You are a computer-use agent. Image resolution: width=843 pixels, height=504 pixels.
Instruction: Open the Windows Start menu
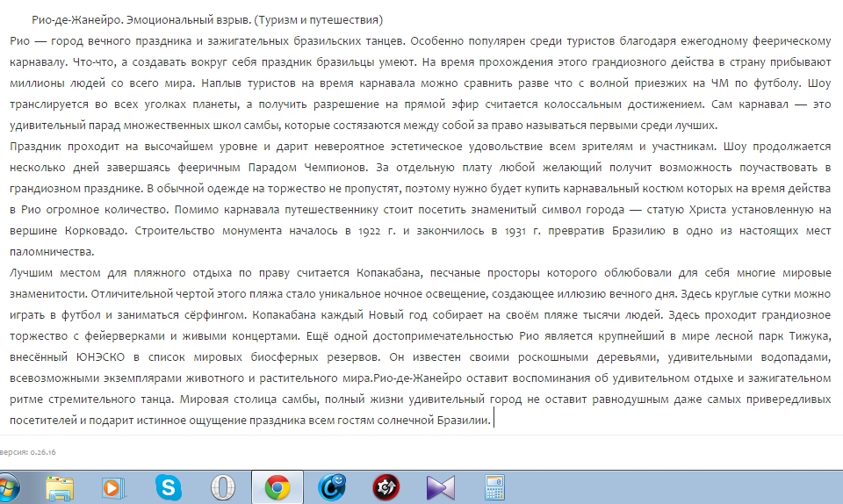pos(8,488)
